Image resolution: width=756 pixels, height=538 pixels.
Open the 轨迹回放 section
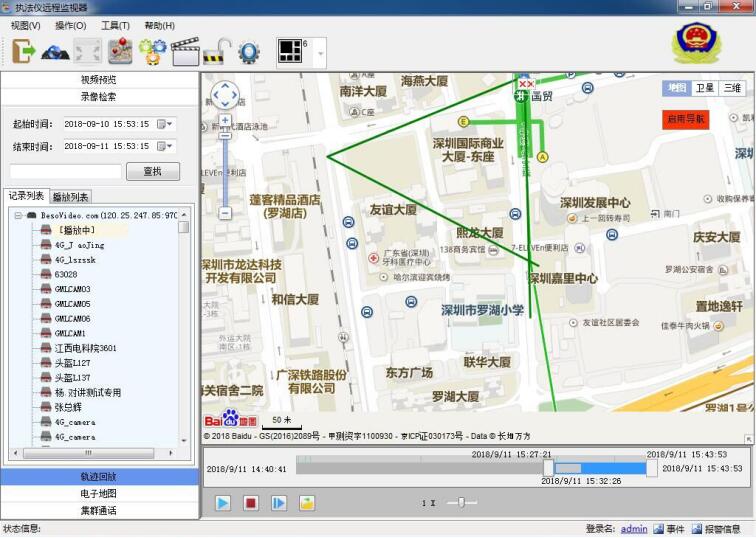99,477
